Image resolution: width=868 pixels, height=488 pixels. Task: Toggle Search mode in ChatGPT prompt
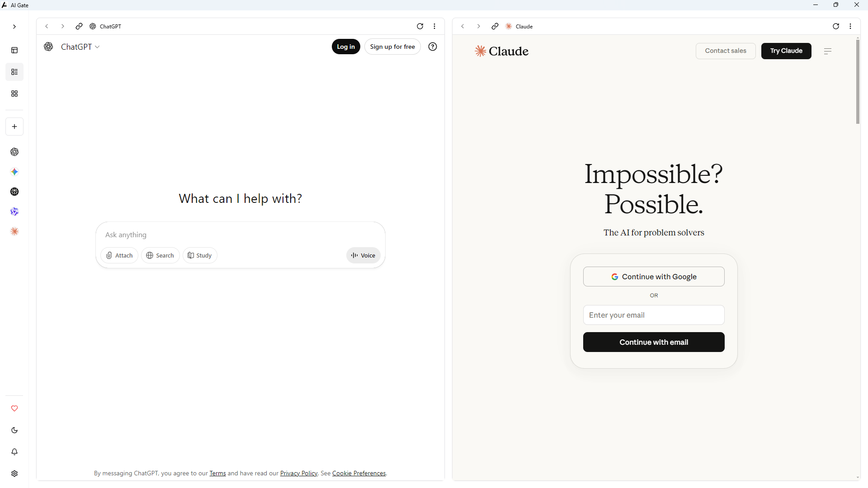[x=160, y=255]
